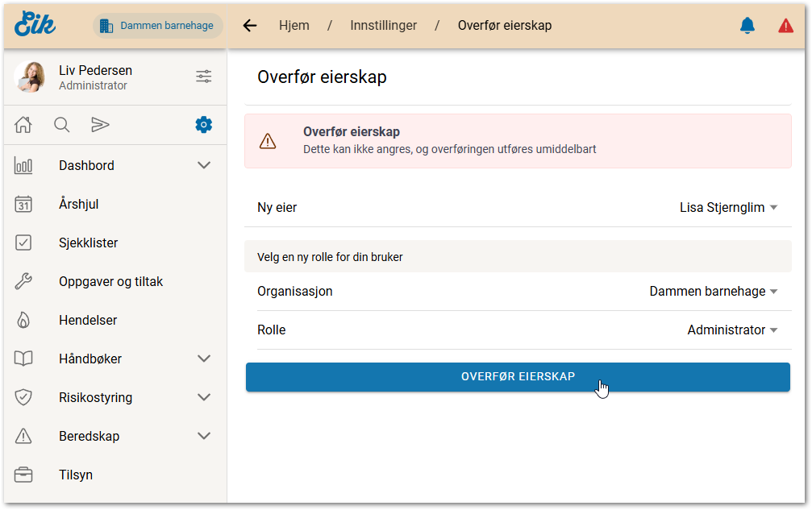Screen dimensions: 812x510
Task: Open Sjekklister from the sidebar
Action: 88,243
